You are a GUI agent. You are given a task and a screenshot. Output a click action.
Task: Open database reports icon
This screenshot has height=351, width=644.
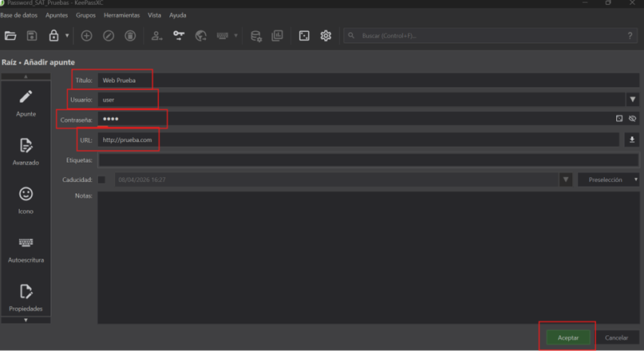tap(277, 36)
